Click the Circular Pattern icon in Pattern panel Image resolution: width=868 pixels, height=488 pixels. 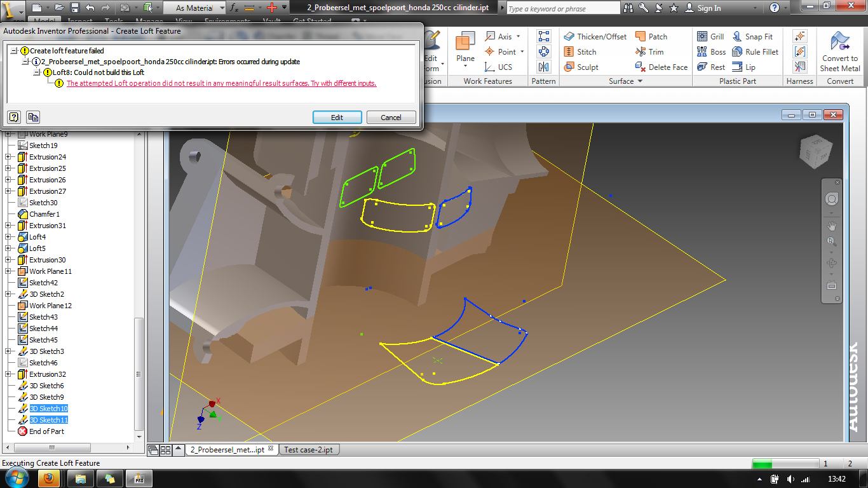tap(543, 51)
